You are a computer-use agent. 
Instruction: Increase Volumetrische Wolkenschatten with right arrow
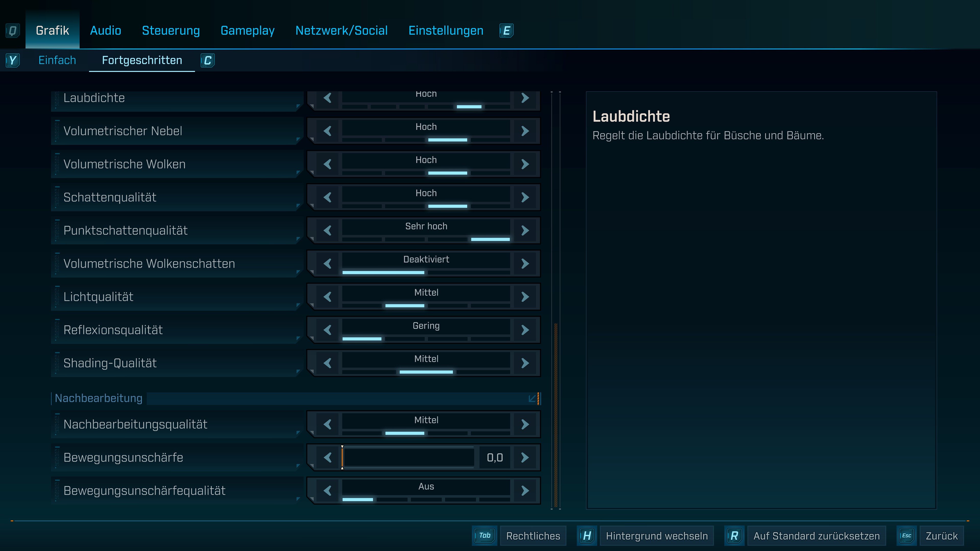click(525, 264)
